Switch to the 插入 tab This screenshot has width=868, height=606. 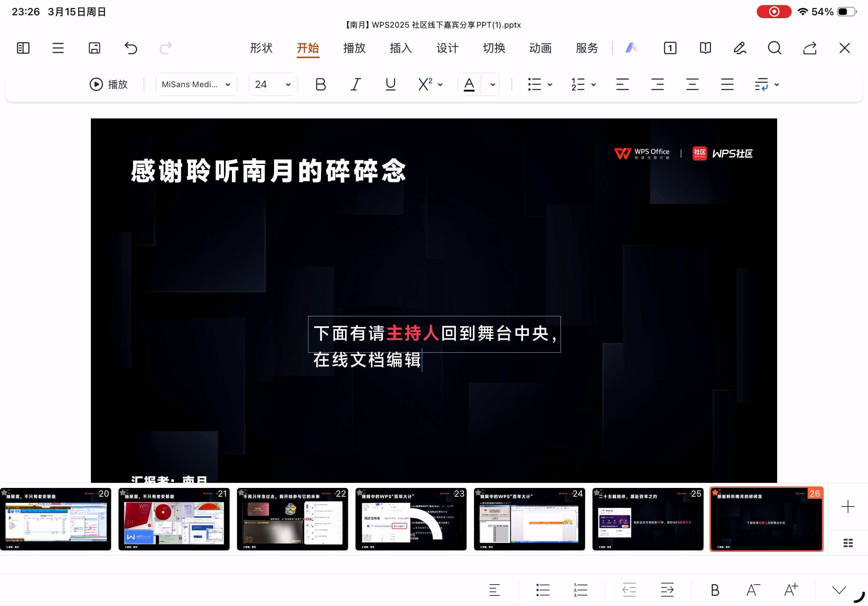point(401,48)
